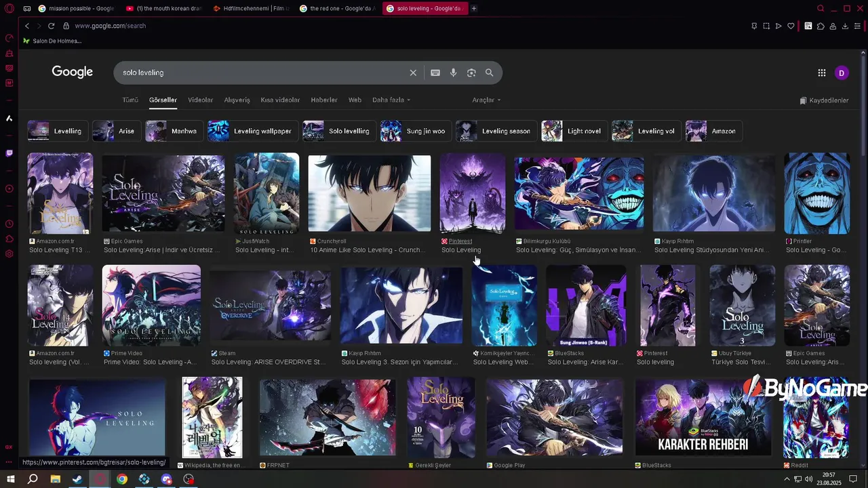Viewport: 868px width, 488px height.
Task: Add page to bookmarks heart icon
Action: click(791, 26)
